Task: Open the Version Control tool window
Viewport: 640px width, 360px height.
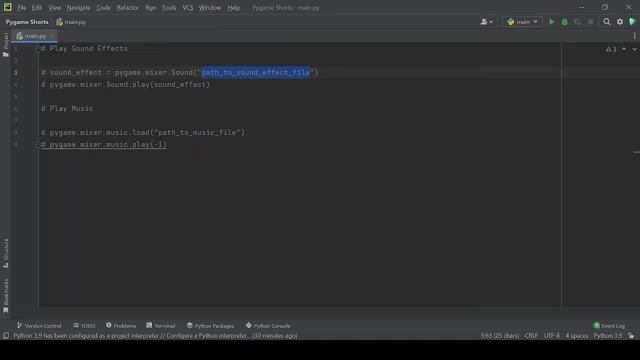Action: click(39, 326)
